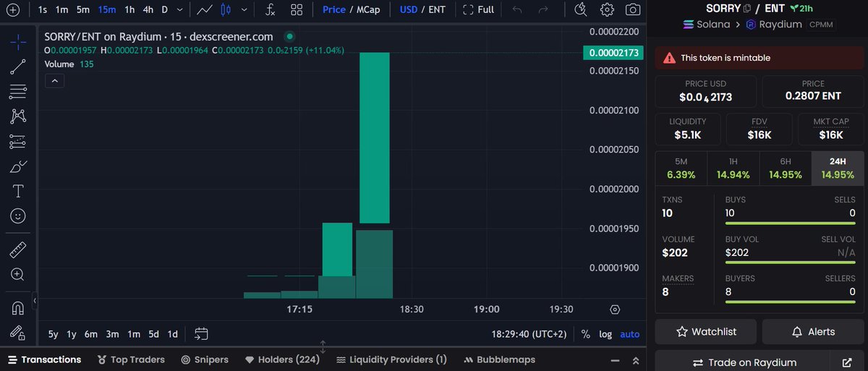Select the 6H stats period
The height and width of the screenshot is (371, 868).
[x=786, y=169]
